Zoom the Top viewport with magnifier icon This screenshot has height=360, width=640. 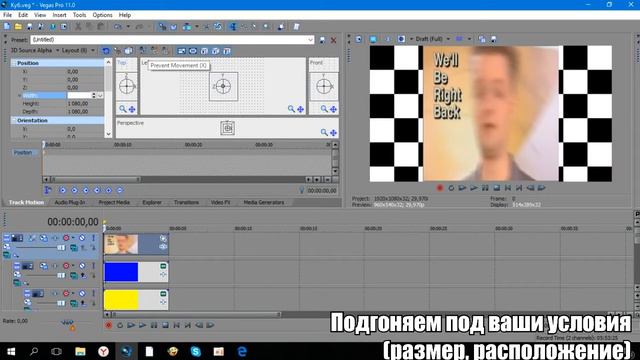122,109
